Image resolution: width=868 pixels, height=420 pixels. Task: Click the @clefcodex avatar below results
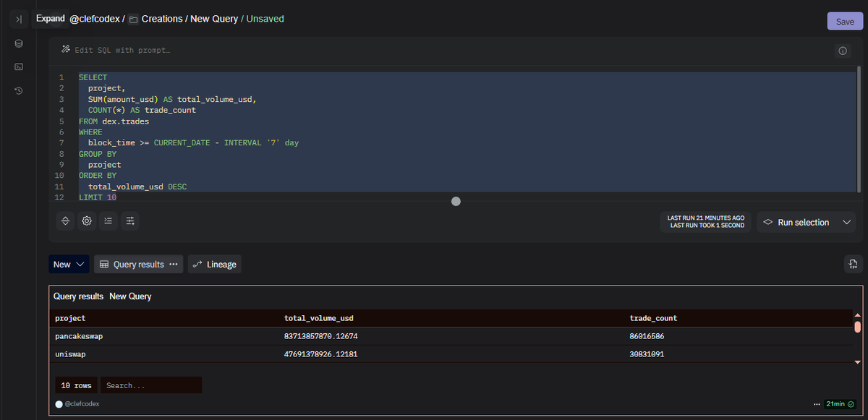59,404
